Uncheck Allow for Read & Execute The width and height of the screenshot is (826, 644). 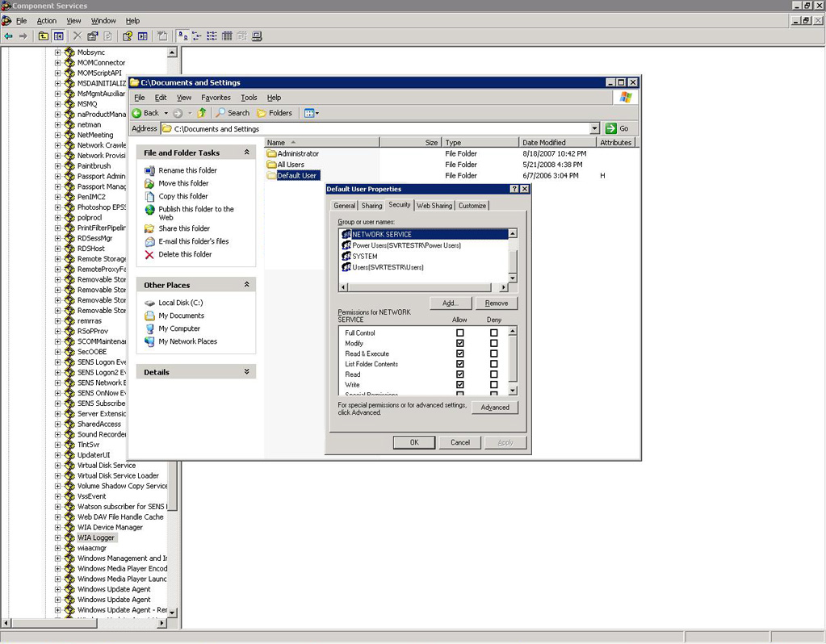[x=460, y=353]
